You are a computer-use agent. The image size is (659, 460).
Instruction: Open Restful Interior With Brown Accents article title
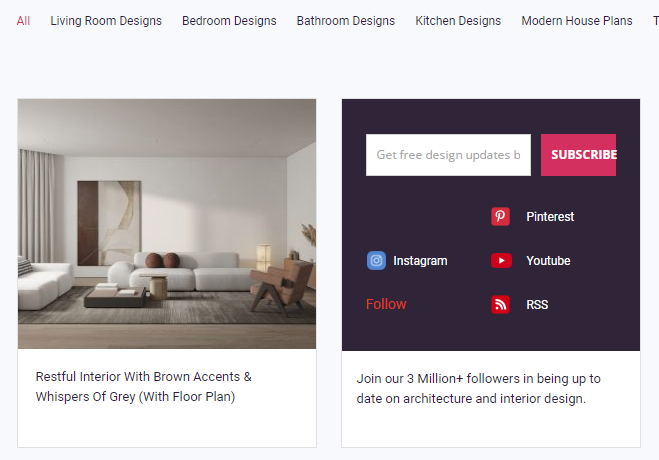(144, 386)
